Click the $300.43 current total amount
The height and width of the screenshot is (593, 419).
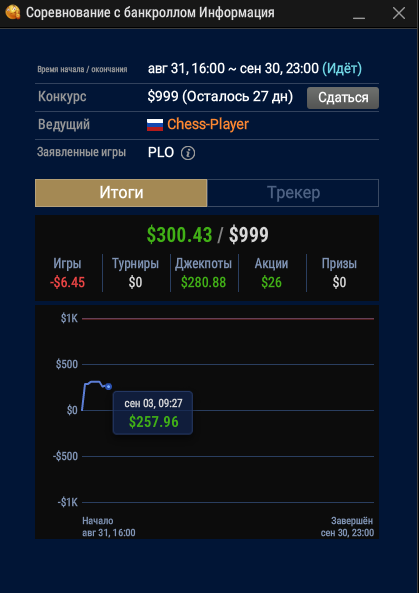click(179, 235)
